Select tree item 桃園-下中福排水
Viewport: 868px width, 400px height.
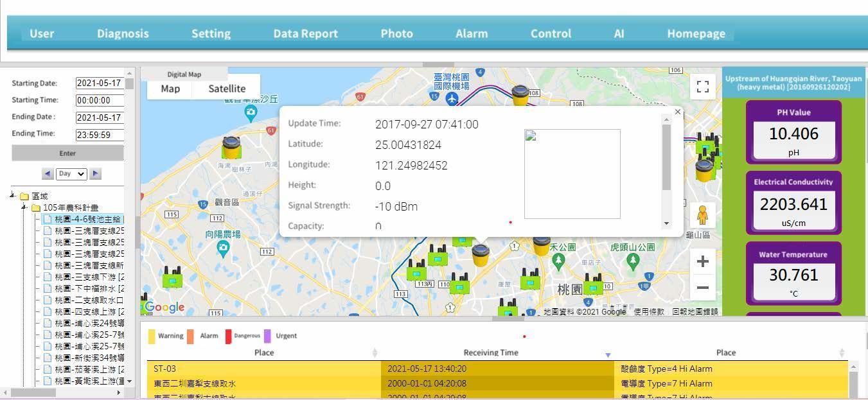pos(89,289)
